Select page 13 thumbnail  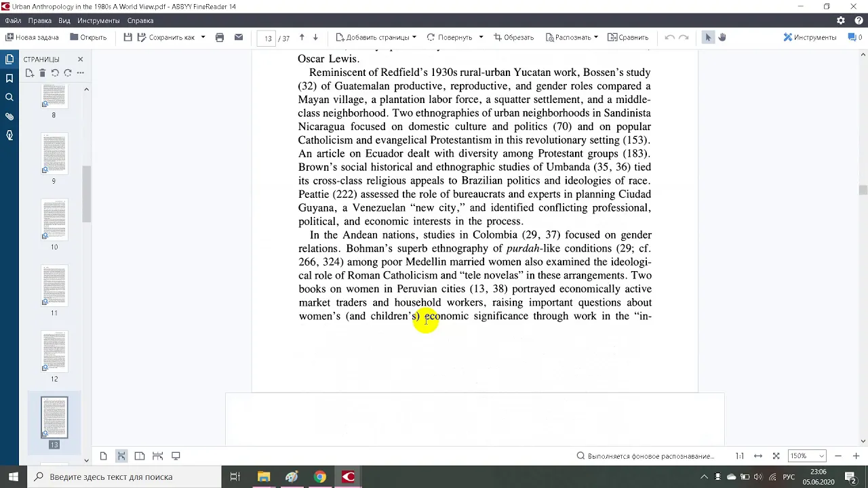[54, 417]
